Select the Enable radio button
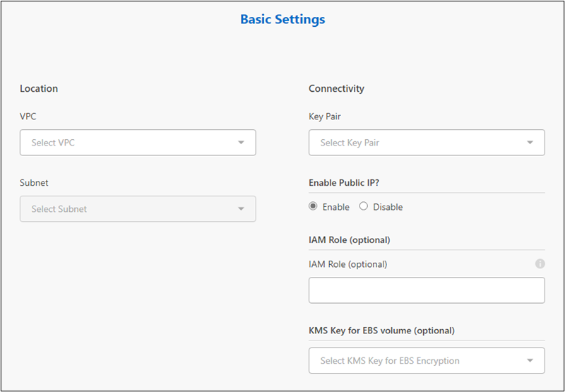 pos(313,207)
